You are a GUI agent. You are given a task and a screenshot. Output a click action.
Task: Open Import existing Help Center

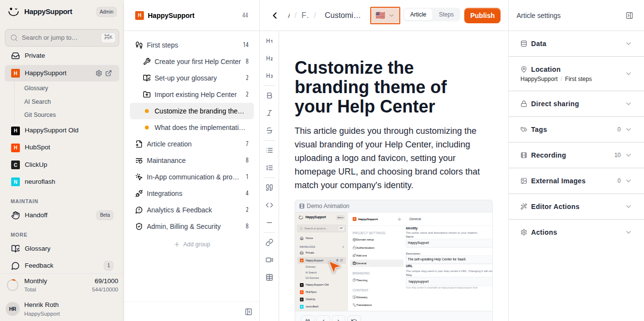tap(192, 95)
